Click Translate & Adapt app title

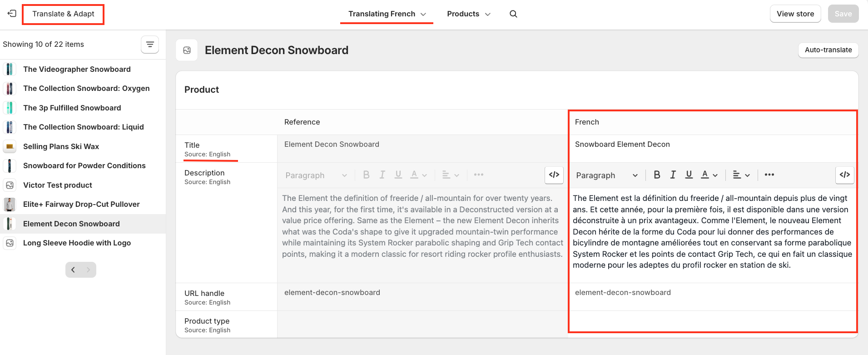pos(63,14)
